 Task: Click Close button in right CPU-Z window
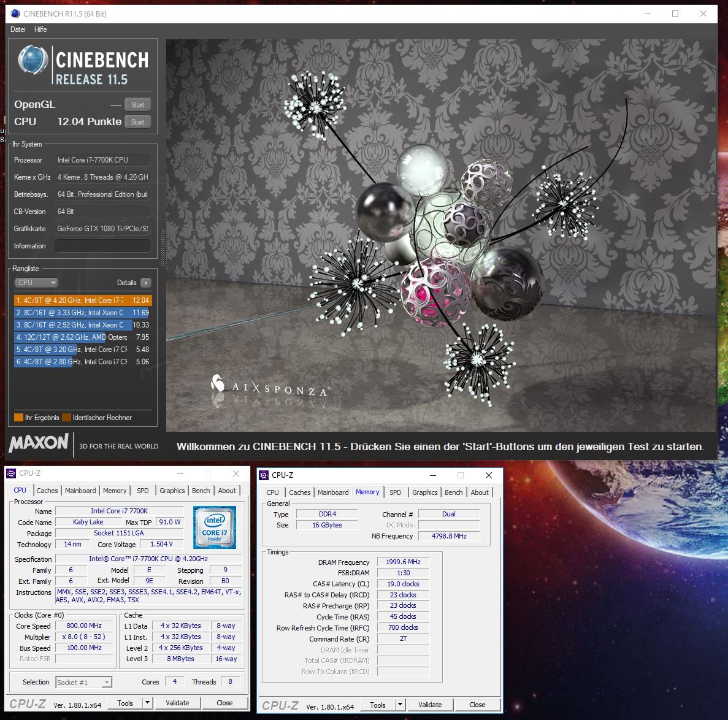coord(477,705)
